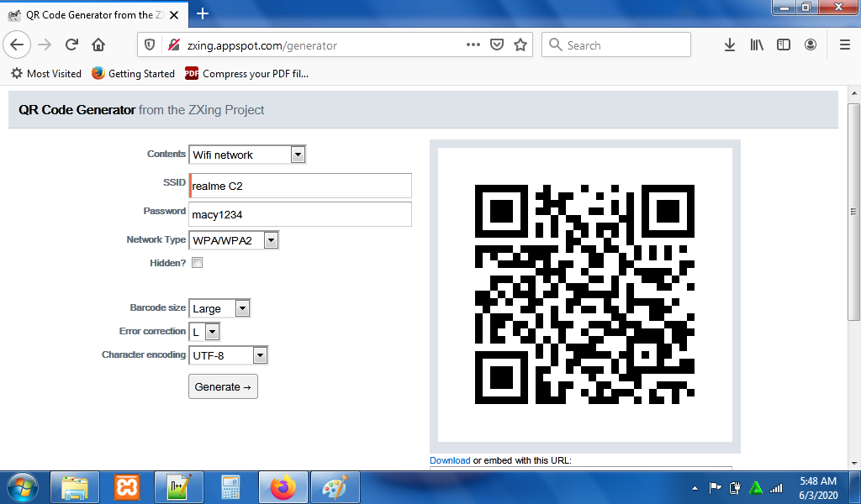The height and width of the screenshot is (504, 861).
Task: Open XAMPP from the taskbar
Action: 127,487
